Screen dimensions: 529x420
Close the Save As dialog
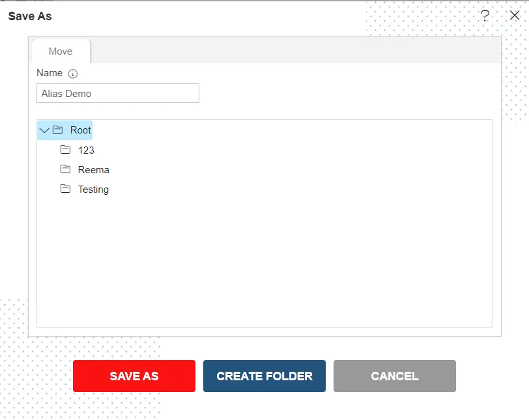tap(515, 16)
